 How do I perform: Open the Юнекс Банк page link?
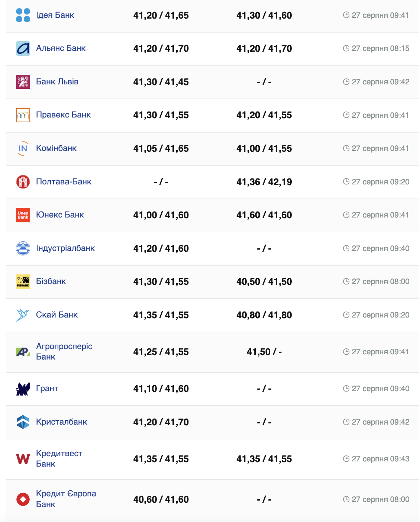(60, 215)
